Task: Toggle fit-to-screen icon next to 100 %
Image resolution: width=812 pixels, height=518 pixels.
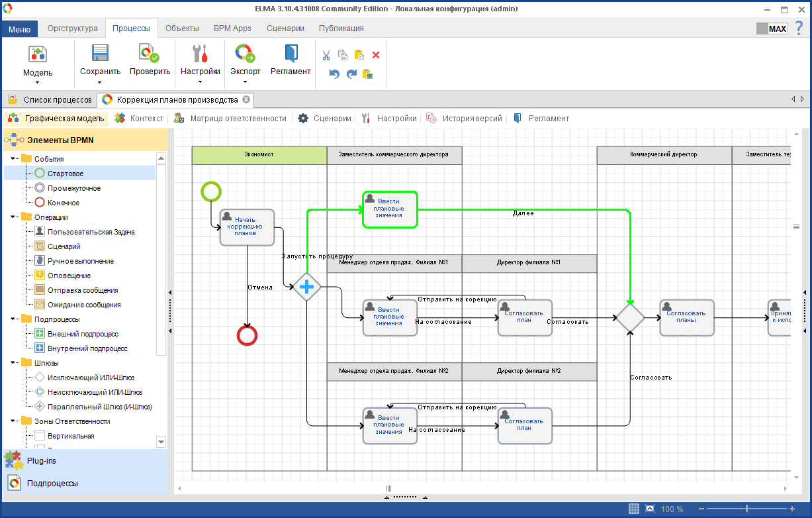Action: 650,509
